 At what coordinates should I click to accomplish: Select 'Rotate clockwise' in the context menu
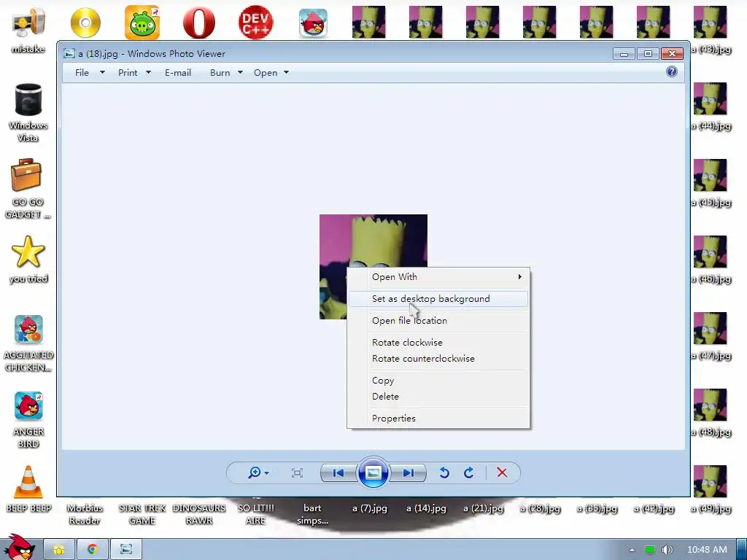438,343
